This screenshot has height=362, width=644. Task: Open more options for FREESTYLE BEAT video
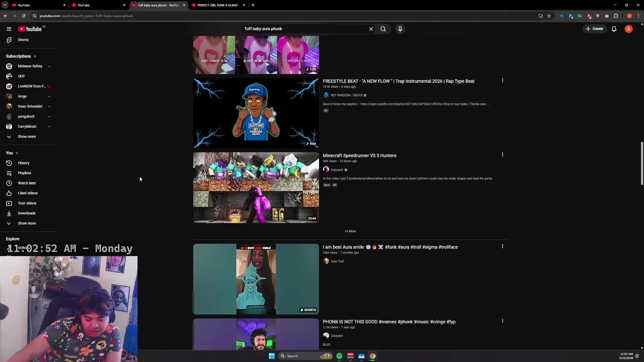point(502,80)
